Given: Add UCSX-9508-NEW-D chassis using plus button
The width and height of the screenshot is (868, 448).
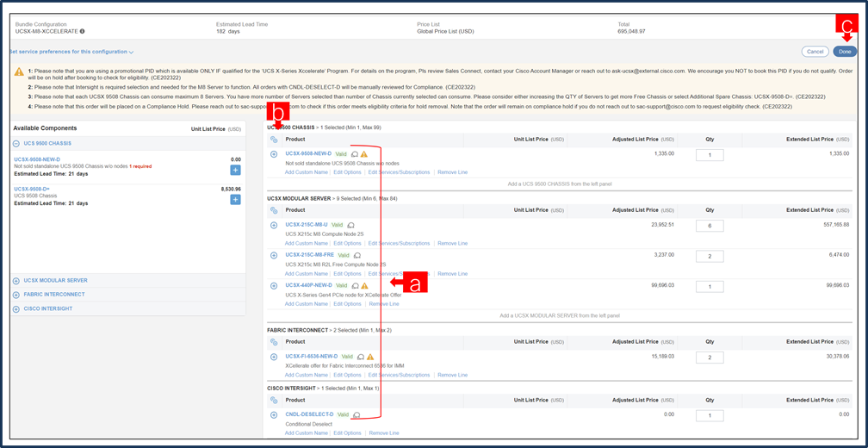Looking at the screenshot, I should coord(235,170).
